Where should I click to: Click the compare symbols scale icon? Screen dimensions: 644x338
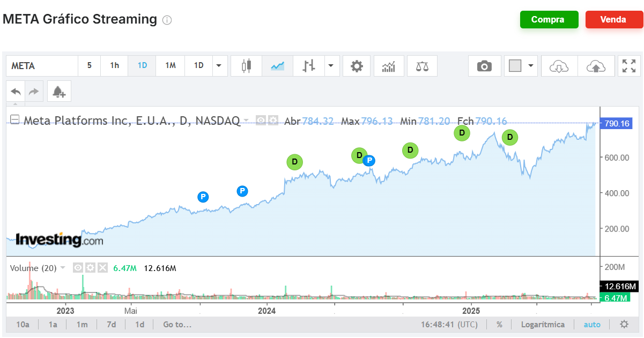422,66
